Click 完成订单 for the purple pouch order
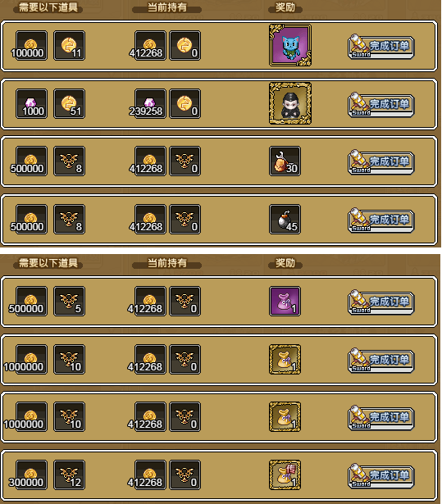The width and height of the screenshot is (442, 504). point(380,302)
